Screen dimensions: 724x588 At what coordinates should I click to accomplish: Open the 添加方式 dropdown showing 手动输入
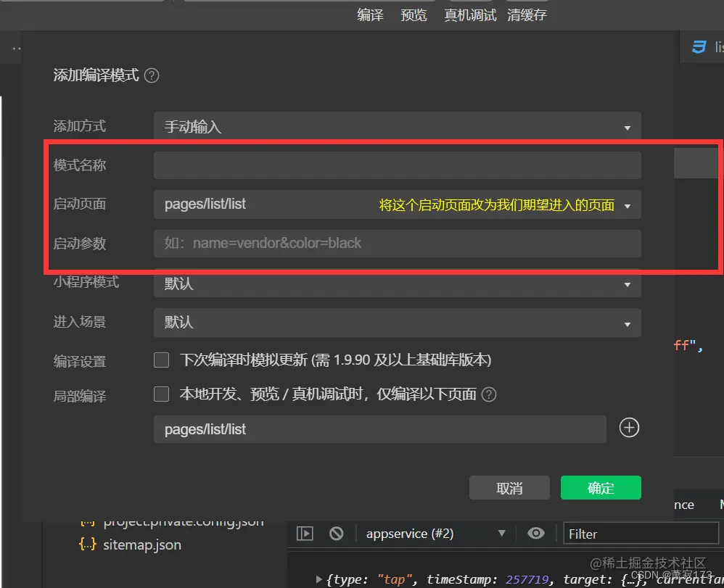pos(397,125)
